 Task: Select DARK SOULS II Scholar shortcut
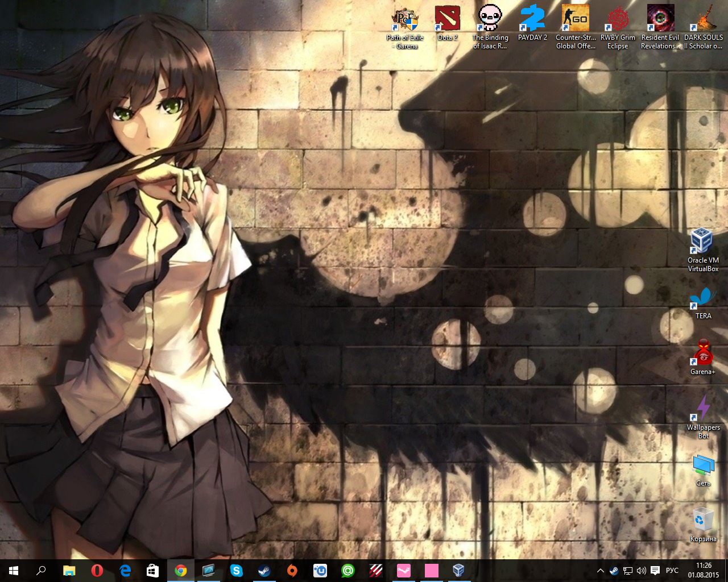pos(704,28)
